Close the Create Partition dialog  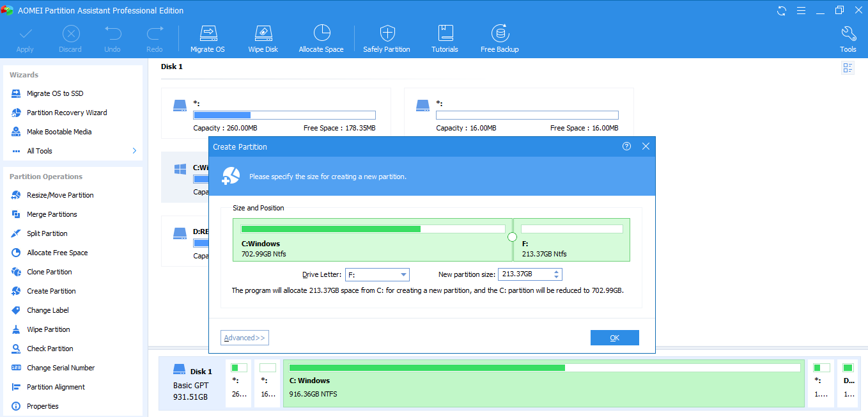(x=646, y=146)
